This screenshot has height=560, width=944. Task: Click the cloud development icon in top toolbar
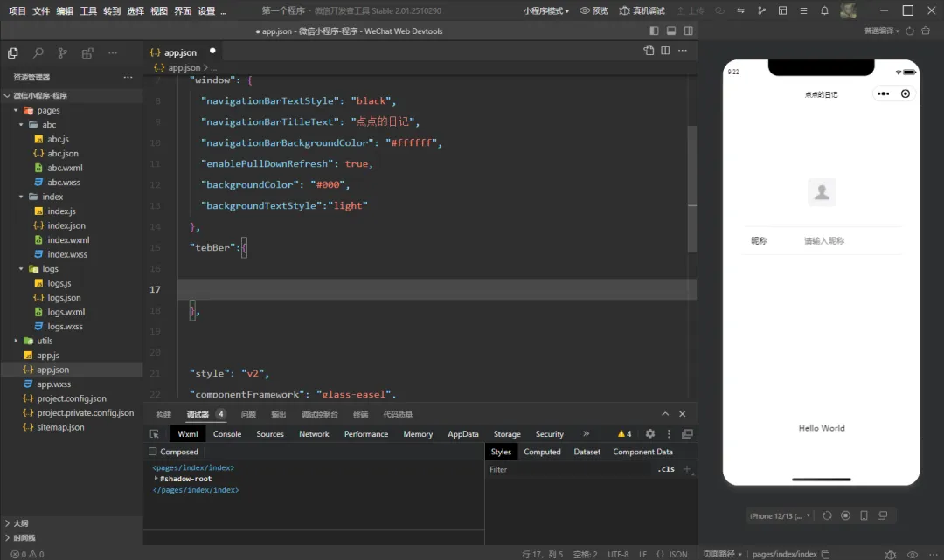click(719, 10)
